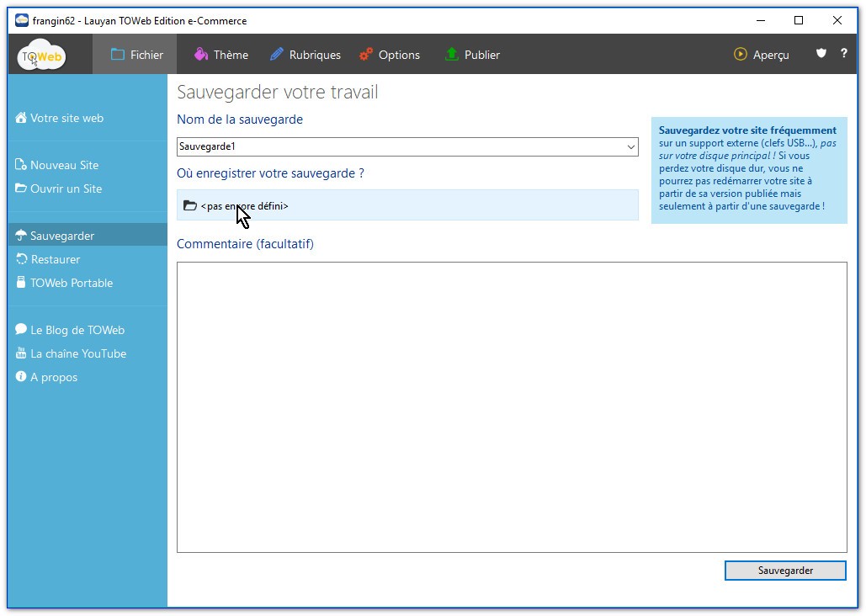Open help with the question mark icon
The image size is (866, 616).
point(843,54)
